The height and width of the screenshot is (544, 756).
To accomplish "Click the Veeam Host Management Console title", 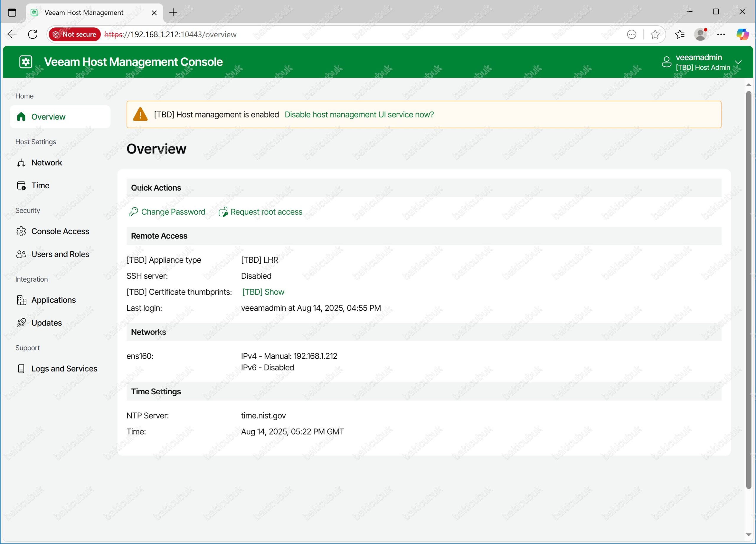I will coord(133,62).
